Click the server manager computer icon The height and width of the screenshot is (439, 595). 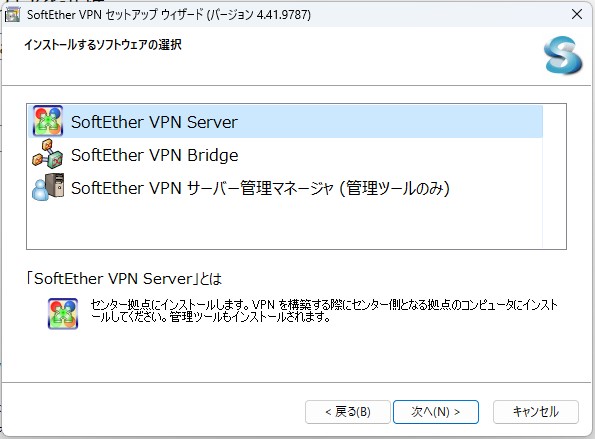tap(48, 187)
